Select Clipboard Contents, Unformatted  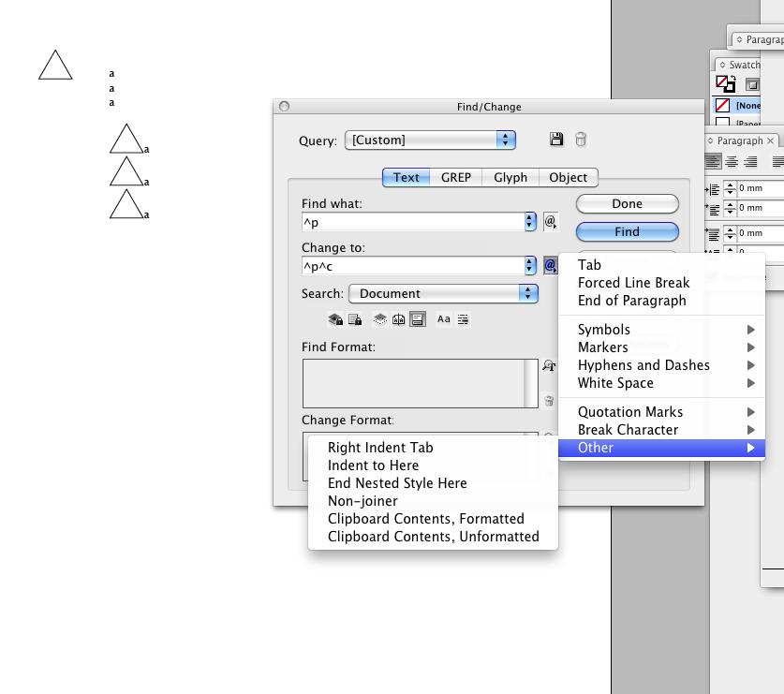433,537
